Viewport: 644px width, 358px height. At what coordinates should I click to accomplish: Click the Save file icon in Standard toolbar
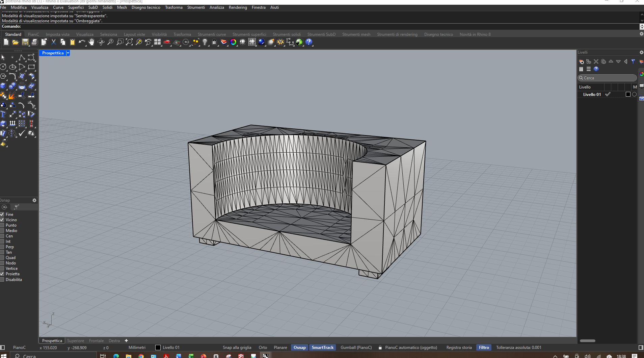[x=25, y=42]
